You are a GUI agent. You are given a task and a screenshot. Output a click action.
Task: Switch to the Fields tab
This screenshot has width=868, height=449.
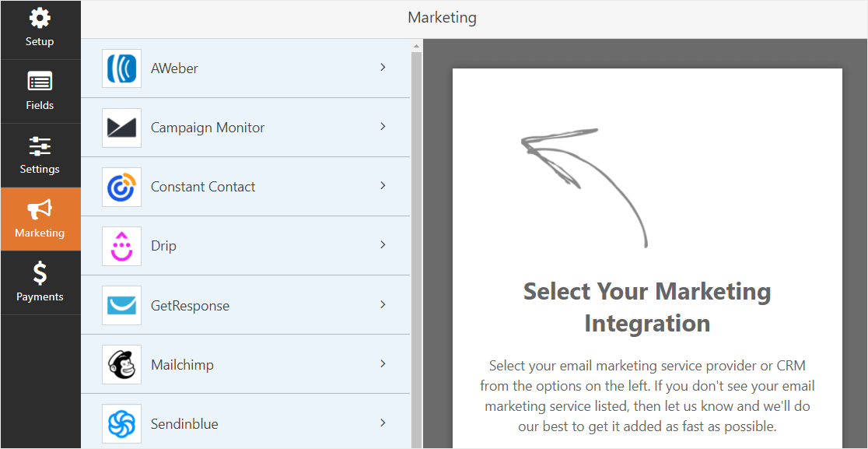(x=40, y=91)
